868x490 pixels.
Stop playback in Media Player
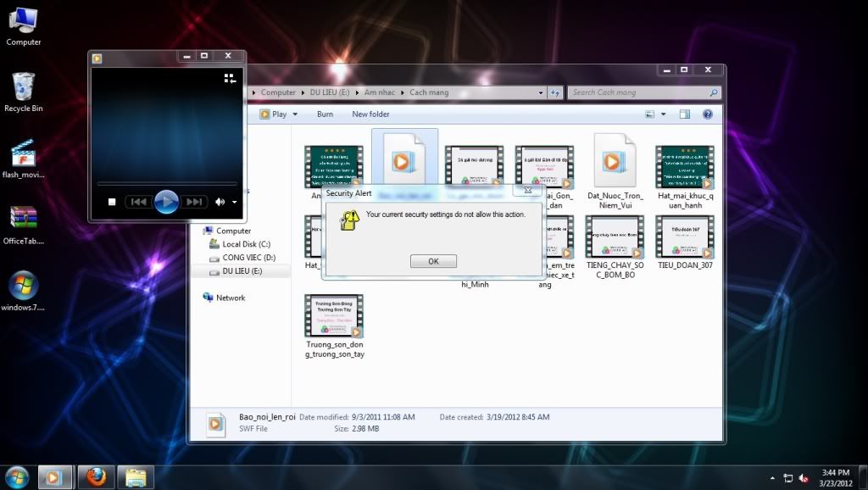112,202
